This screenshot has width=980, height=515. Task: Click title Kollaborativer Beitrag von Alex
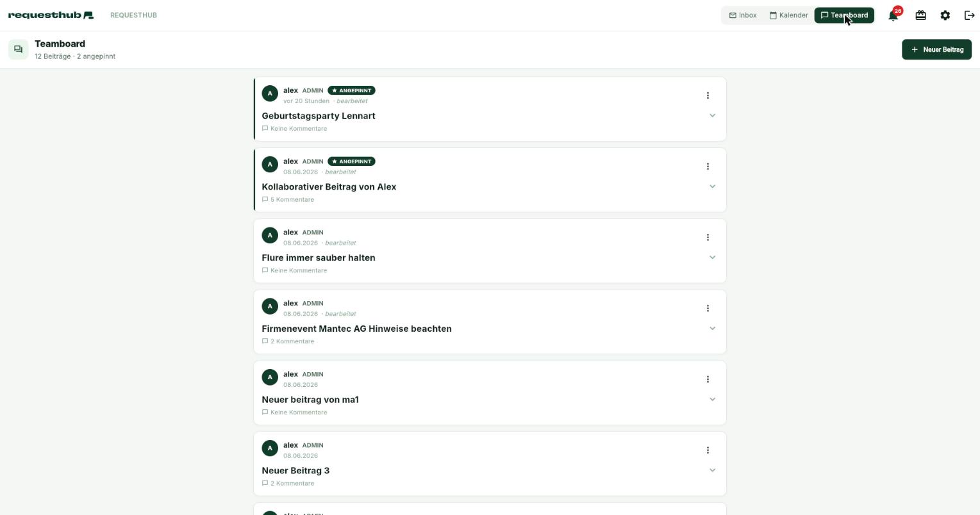click(329, 187)
